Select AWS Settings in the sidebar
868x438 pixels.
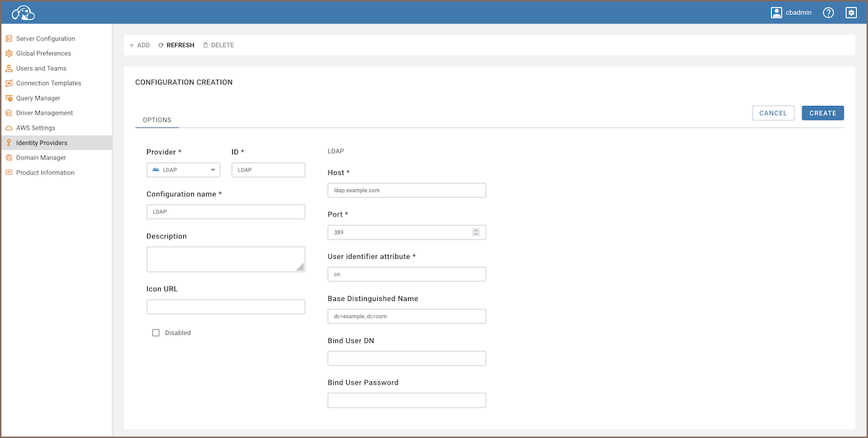35,128
